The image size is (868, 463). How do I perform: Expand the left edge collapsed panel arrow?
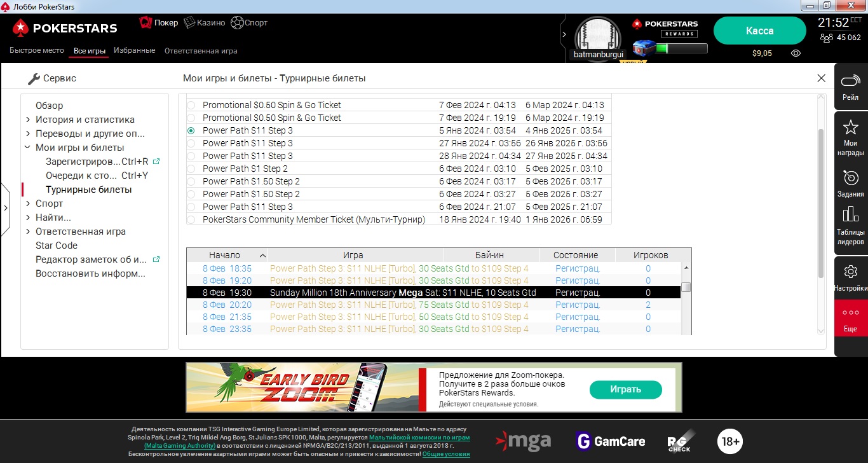[5, 208]
